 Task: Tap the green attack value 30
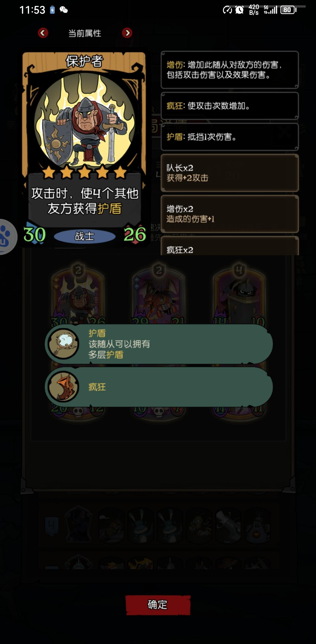pyautogui.click(x=34, y=235)
